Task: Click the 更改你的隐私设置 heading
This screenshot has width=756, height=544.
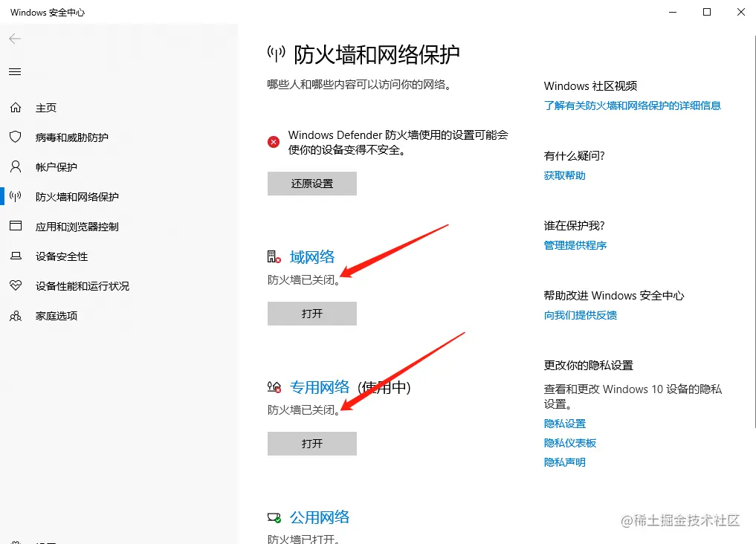Action: (588, 365)
